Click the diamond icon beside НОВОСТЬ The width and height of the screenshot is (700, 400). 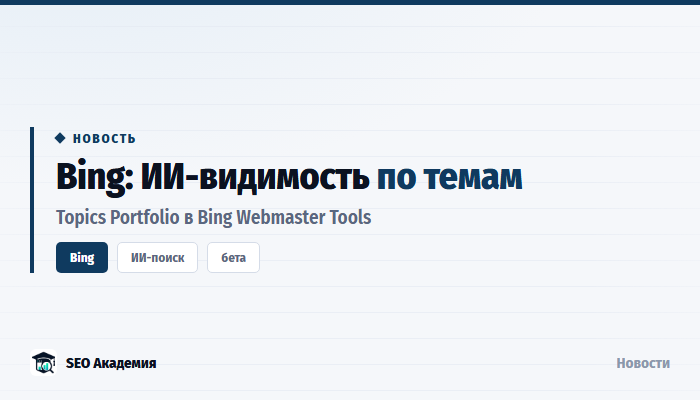(x=60, y=138)
